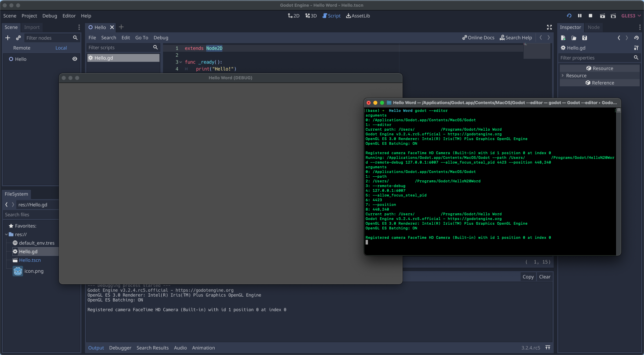Open Search Help
The height and width of the screenshot is (355, 644).
[516, 38]
